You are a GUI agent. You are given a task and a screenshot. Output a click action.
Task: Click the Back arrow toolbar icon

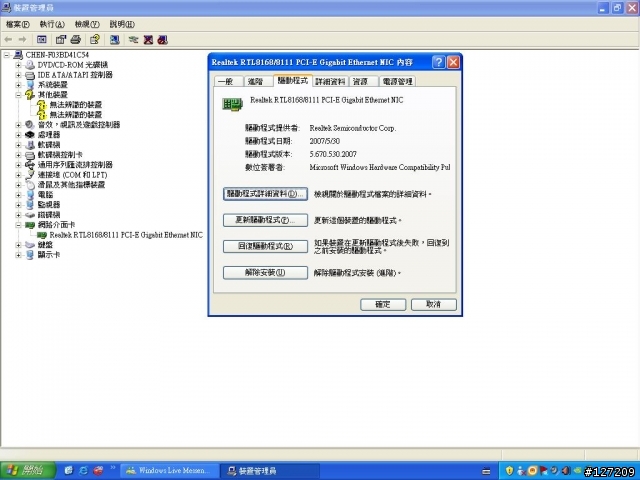coord(8,40)
